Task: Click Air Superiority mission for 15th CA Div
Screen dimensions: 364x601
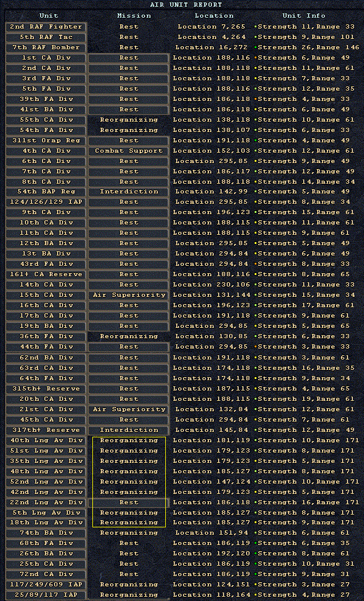Action: pos(129,295)
